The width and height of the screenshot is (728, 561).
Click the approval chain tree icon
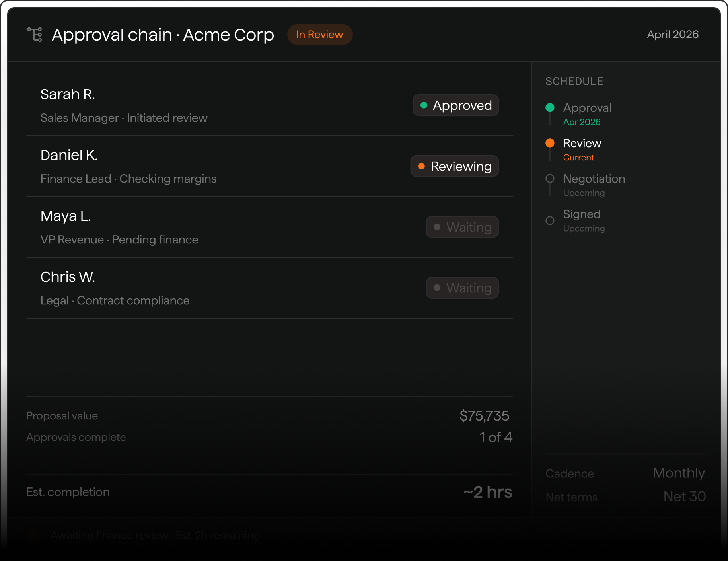pos(35,35)
